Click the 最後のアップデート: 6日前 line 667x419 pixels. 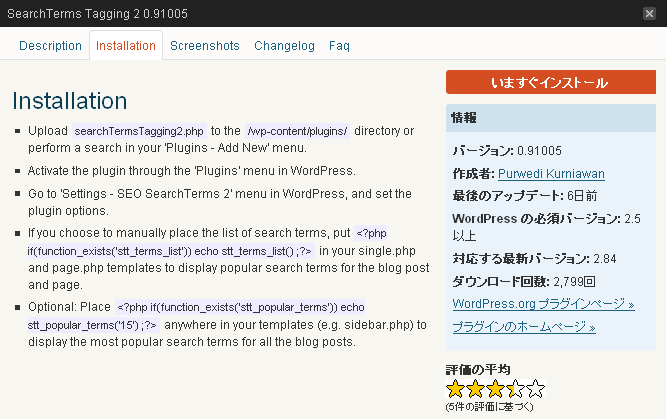point(524,196)
